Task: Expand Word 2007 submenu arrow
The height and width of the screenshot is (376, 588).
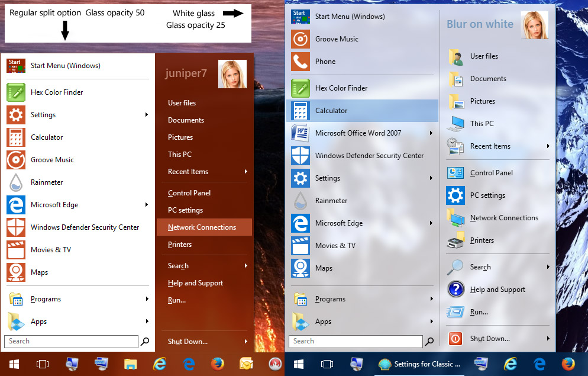Action: pos(431,133)
